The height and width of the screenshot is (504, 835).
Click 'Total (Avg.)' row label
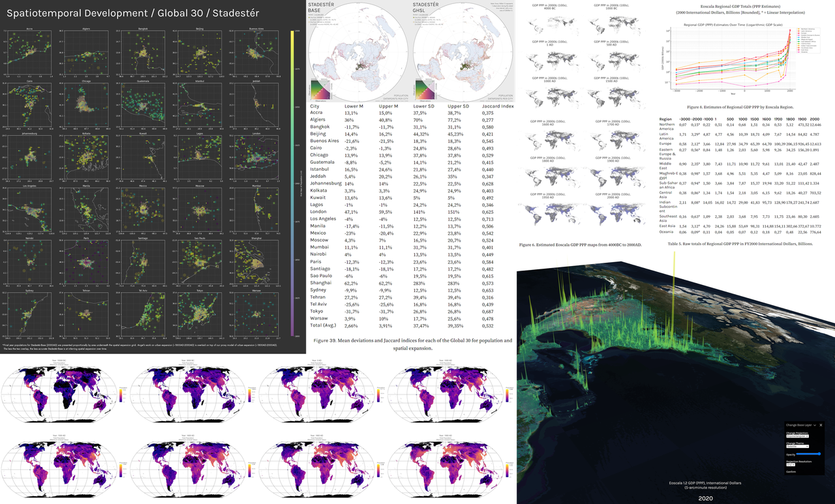click(x=325, y=326)
